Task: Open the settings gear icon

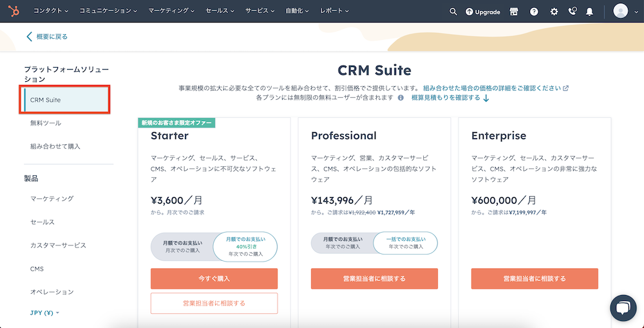Action: 554,12
